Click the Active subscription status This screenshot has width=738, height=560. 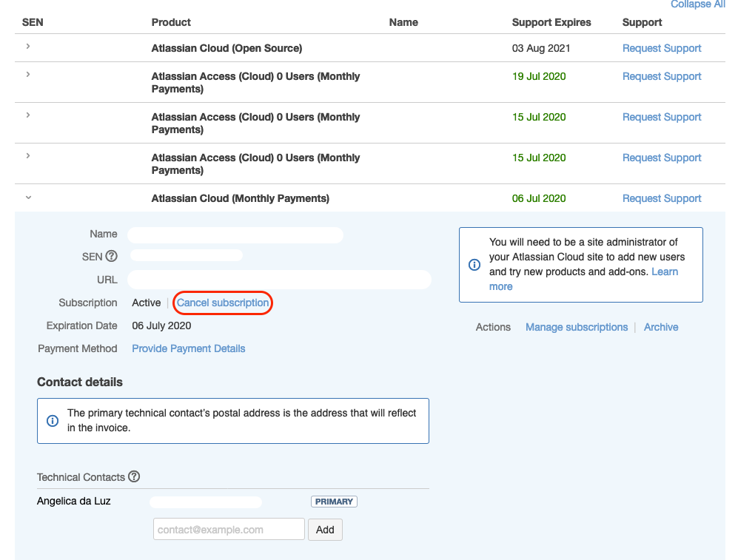pos(147,303)
